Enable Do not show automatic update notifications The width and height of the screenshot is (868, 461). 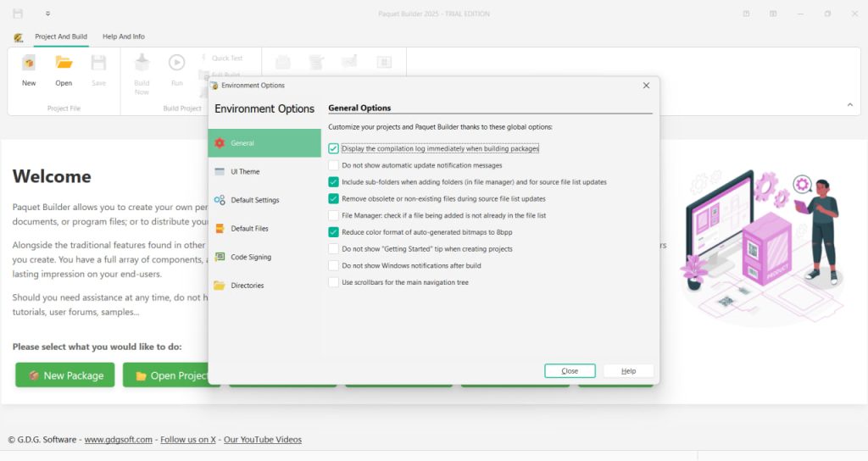tap(333, 165)
